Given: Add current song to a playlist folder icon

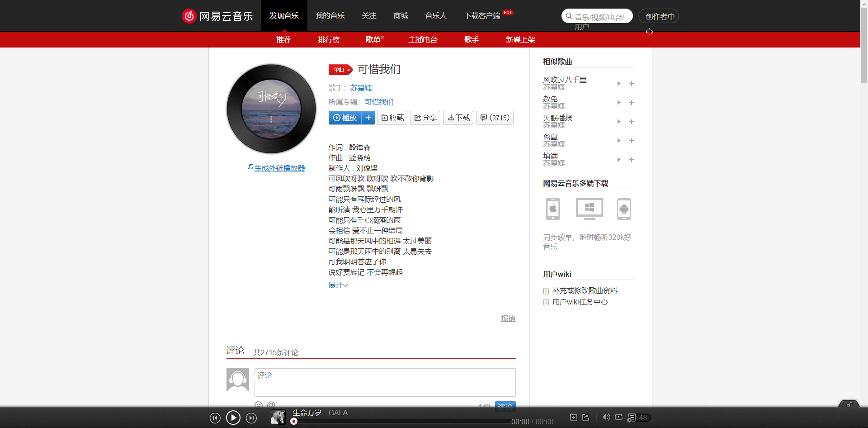Looking at the screenshot, I should (x=573, y=417).
